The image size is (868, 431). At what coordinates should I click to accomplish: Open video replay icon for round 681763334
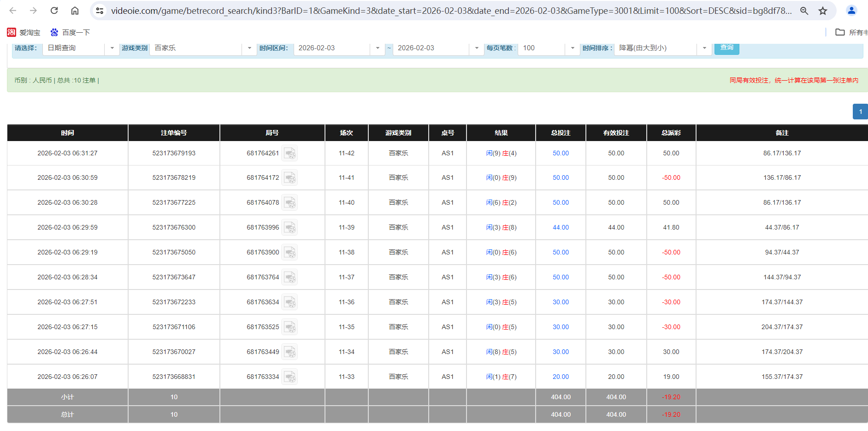289,377
